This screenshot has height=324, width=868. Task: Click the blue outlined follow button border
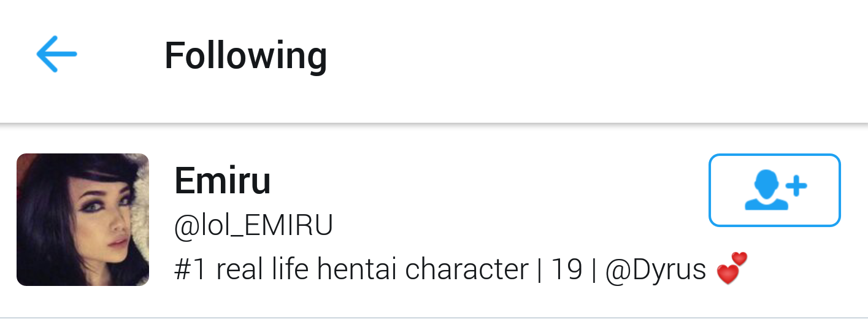[x=774, y=155]
